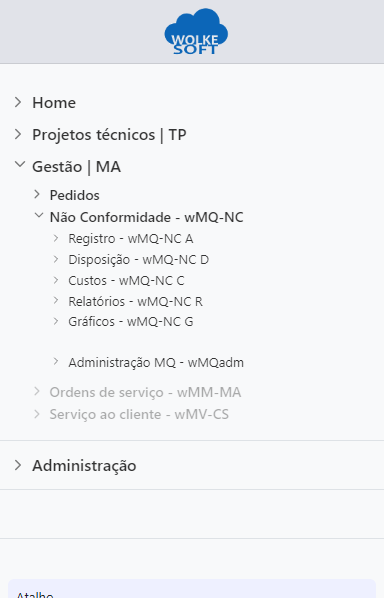This screenshot has width=384, height=598.
Task: Open Disposição - wMQ-NC D
Action: (x=138, y=260)
